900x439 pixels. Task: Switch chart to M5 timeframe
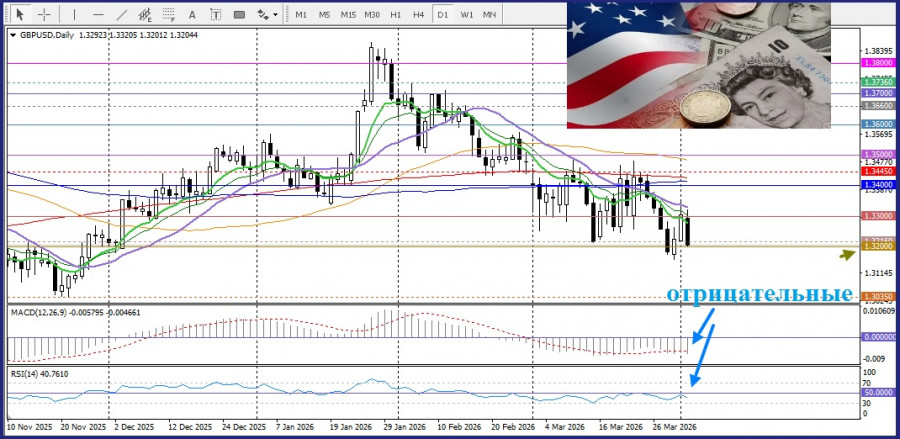(325, 14)
